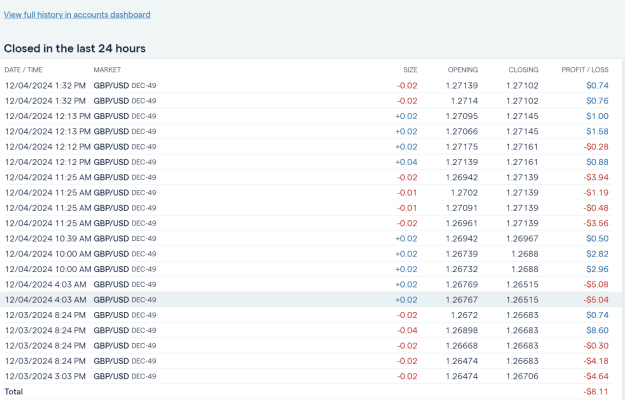
Task: Open View full history in accounts dashboard link
Action: (x=77, y=15)
